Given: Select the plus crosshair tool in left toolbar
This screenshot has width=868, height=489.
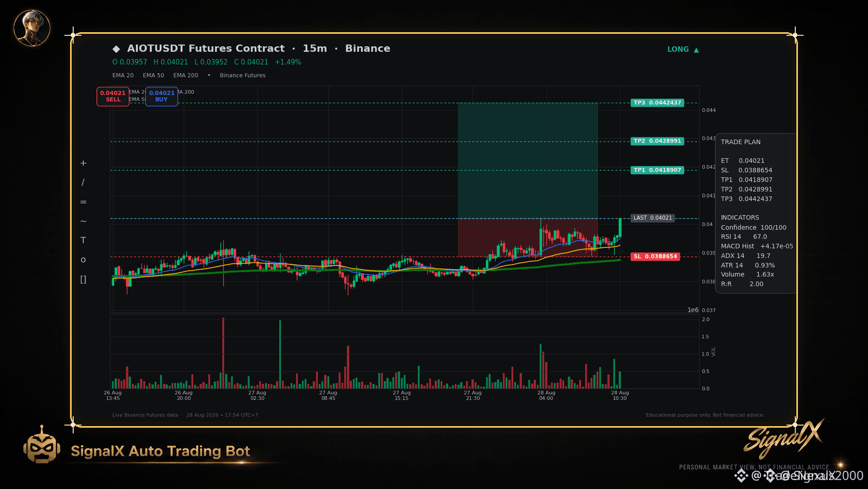Looking at the screenshot, I should coord(83,163).
